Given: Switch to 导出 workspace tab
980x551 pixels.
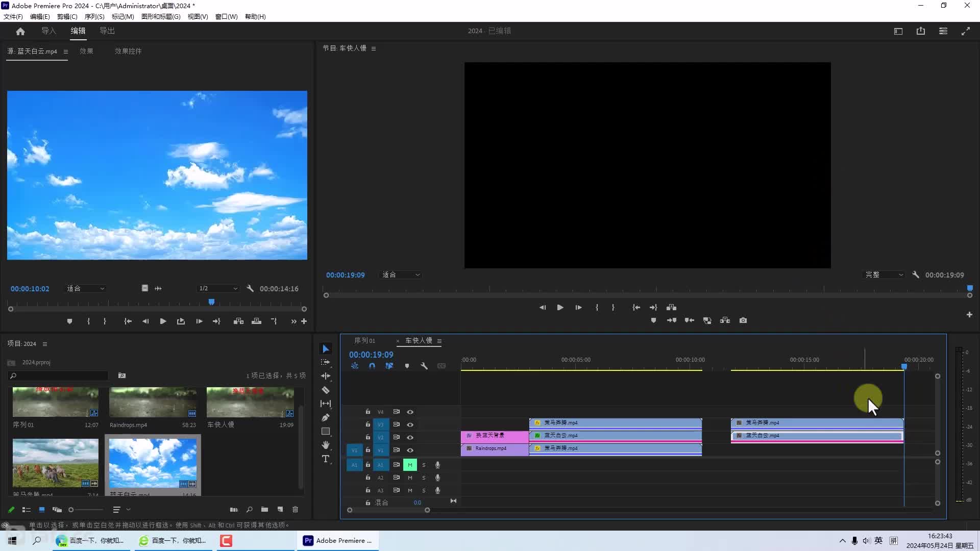Looking at the screenshot, I should coord(107,31).
